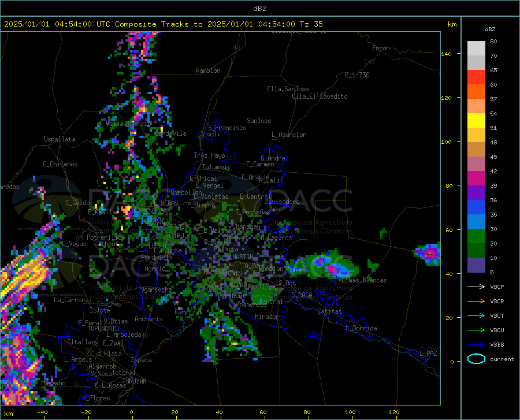Select the light gray 70 dBZ swatch
520x420 pixels.
click(476, 49)
